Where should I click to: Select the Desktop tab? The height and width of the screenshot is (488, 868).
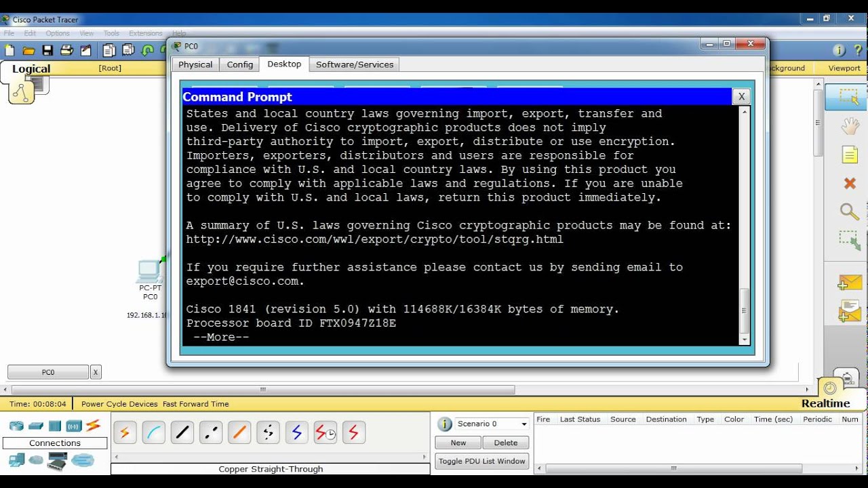tap(284, 64)
